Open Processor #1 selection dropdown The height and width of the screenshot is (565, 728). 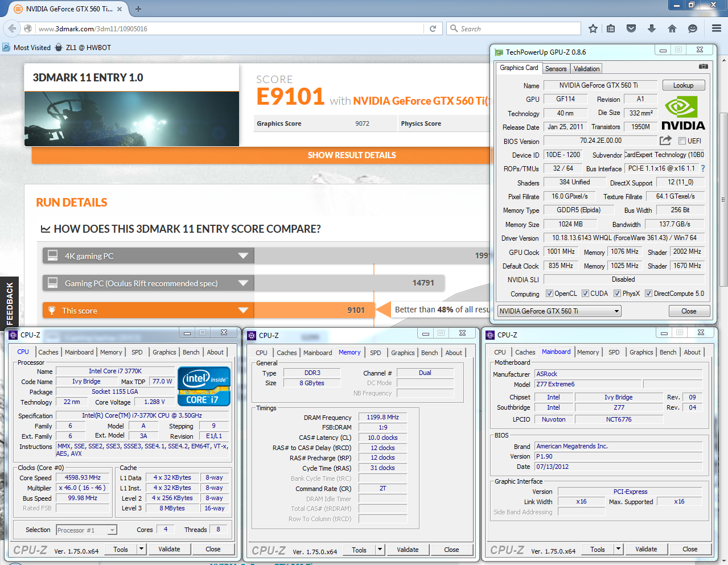(x=87, y=530)
